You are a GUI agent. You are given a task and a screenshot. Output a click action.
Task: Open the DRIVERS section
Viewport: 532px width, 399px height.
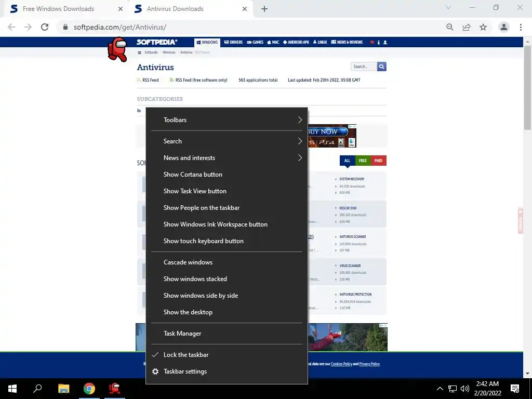pyautogui.click(x=233, y=43)
